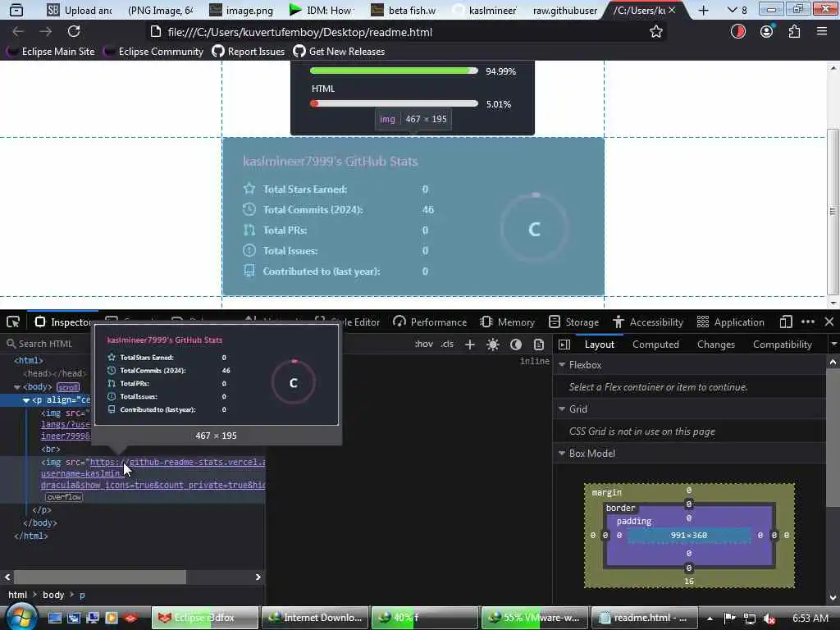Select the Changes sidebar tab
Screen dimensions: 840x630
tap(715, 345)
